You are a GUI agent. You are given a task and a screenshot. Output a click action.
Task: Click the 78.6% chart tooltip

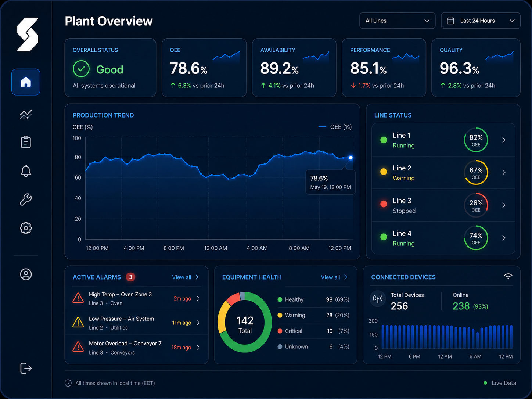point(330,182)
